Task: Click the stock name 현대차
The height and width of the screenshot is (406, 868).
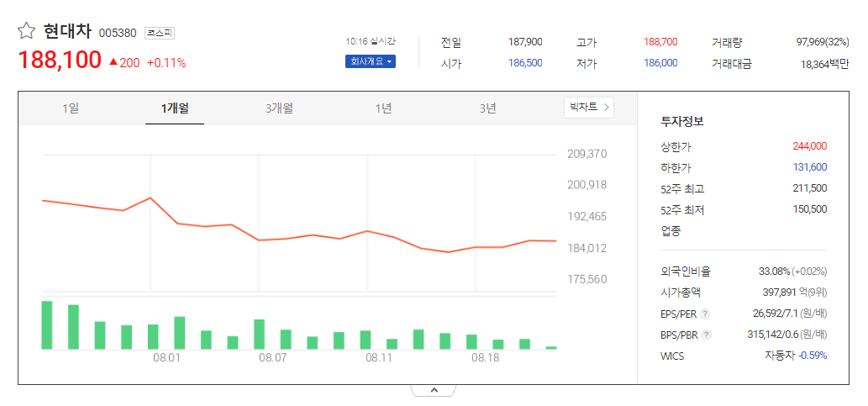Action: 67,32
